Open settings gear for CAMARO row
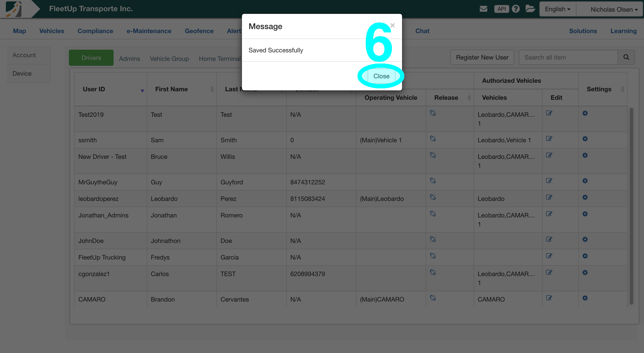This screenshot has height=353, width=644. (585, 298)
